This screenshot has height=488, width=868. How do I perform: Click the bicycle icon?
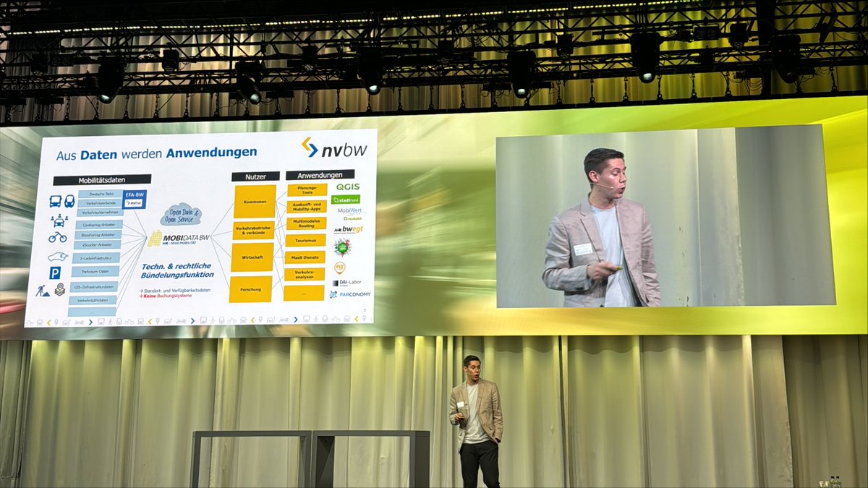(58, 237)
